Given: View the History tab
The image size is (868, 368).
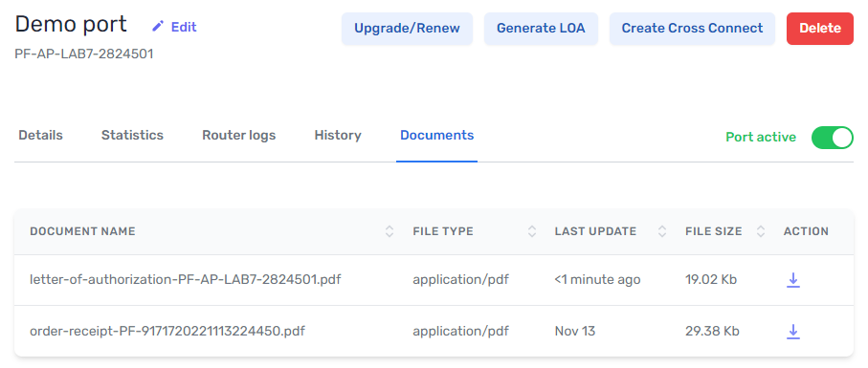Looking at the screenshot, I should (x=338, y=136).
